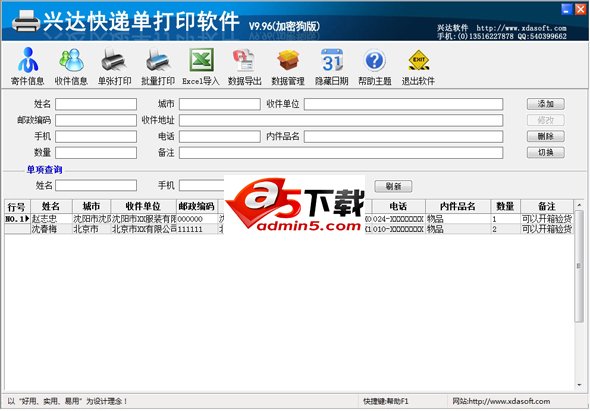The width and height of the screenshot is (590, 411).
Task: Click the printer logo in title banner
Action: (26, 21)
